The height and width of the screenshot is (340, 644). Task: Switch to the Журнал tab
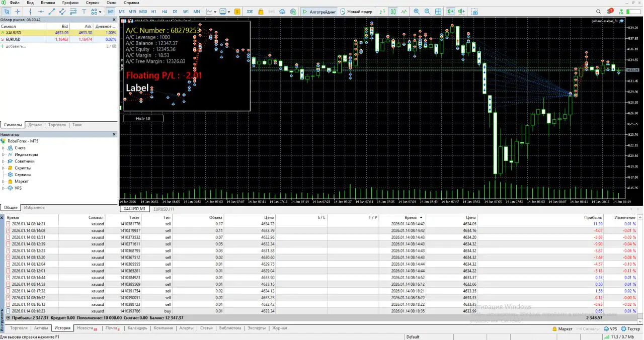point(279,328)
